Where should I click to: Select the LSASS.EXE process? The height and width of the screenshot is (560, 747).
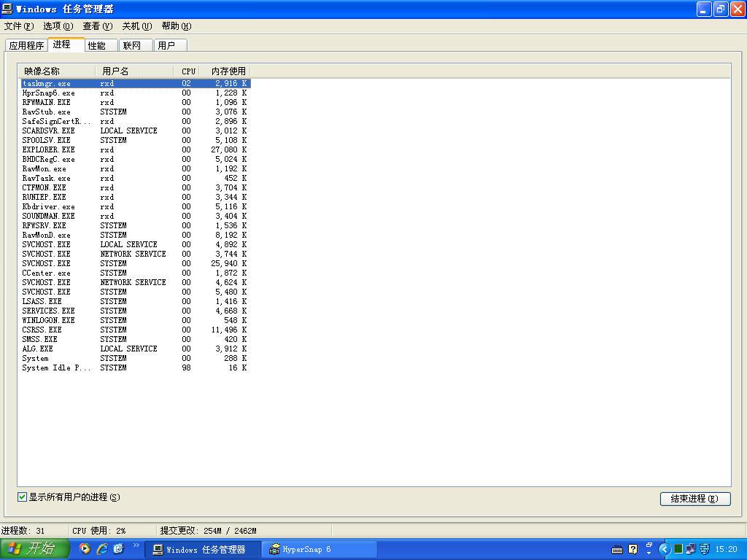coord(135,301)
